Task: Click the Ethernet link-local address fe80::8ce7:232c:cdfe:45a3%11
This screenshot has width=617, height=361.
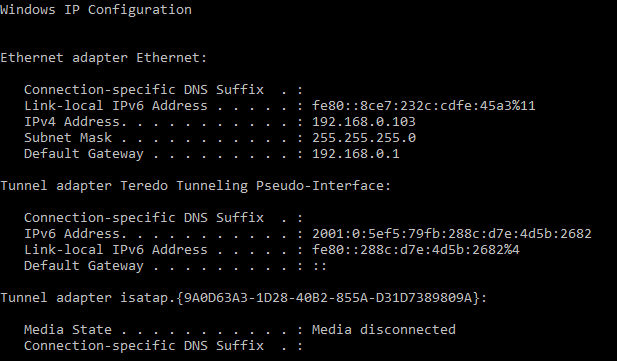Action: 423,106
